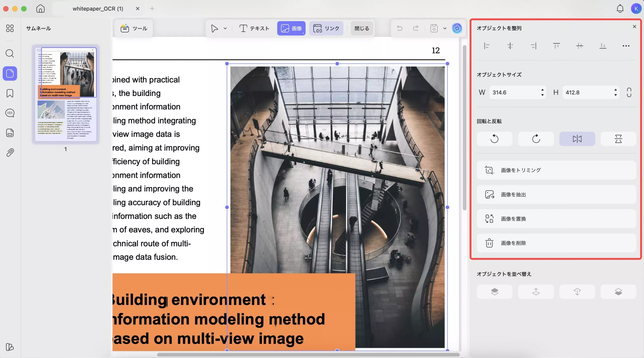Rotate image clockwise
The width and height of the screenshot is (644, 358).
[x=536, y=139]
